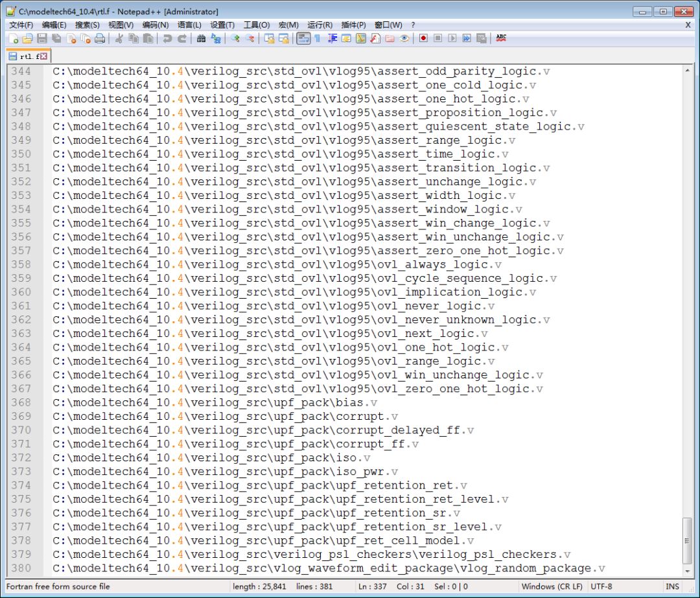
Task: Open the 语言(L) language menu
Action: point(189,25)
